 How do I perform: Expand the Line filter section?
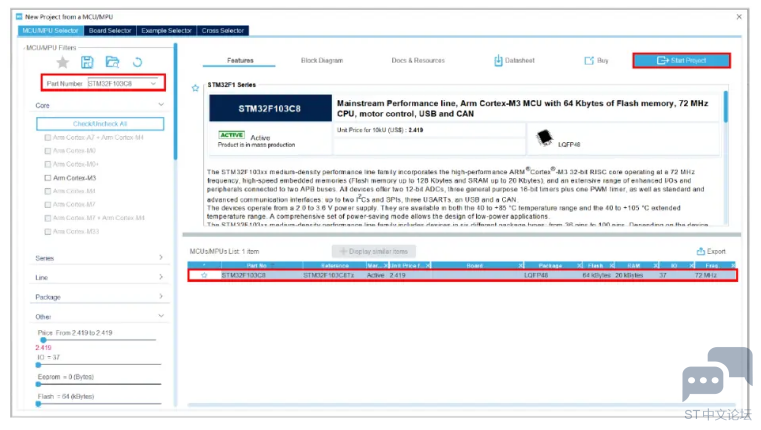161,277
